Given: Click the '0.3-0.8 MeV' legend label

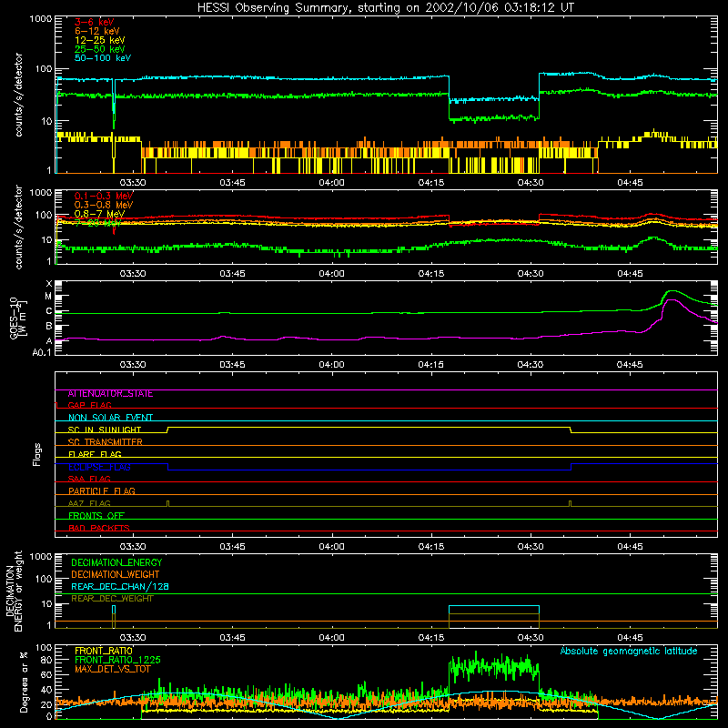Looking at the screenshot, I should 104,205.
